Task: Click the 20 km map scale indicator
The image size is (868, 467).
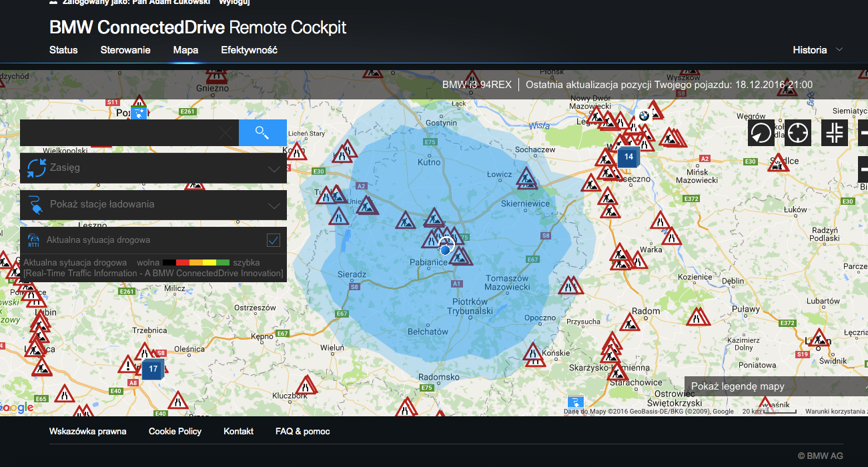Action: 769,411
